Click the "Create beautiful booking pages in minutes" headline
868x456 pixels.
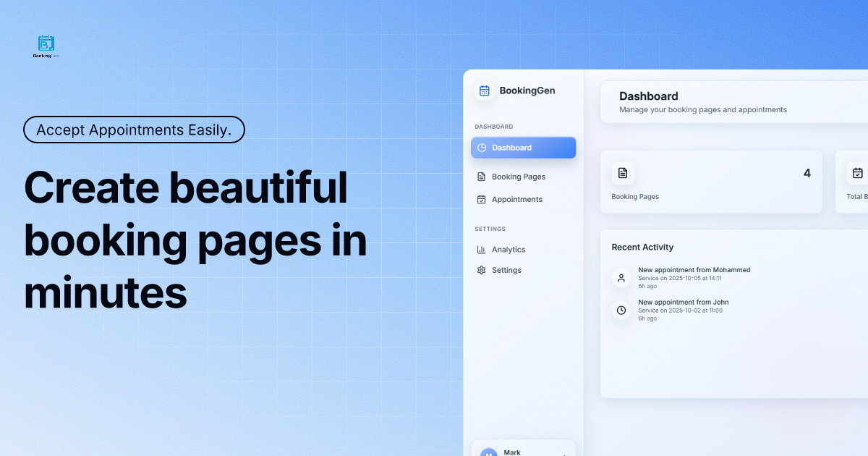(x=195, y=241)
